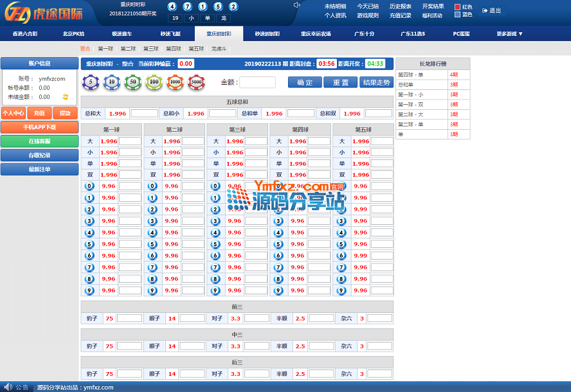Pick the 1000 value orange chip
Image resolution: width=571 pixels, height=392 pixels.
coord(175,82)
